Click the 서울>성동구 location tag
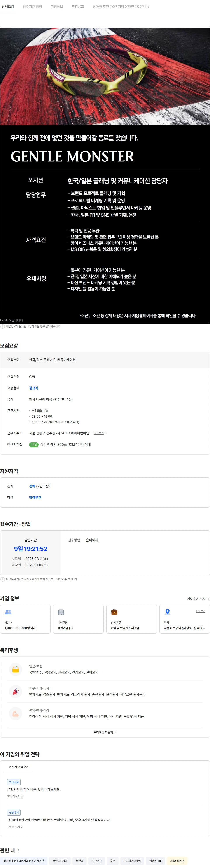 coord(177,861)
